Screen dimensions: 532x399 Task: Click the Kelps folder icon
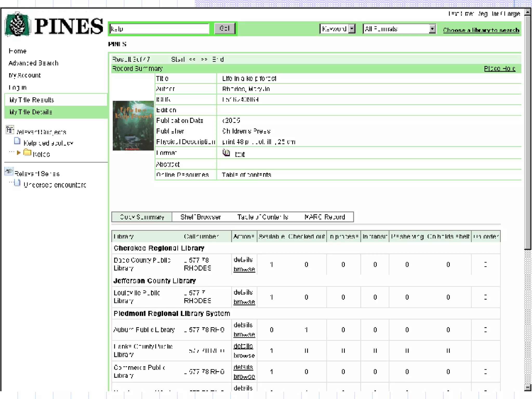pos(27,152)
